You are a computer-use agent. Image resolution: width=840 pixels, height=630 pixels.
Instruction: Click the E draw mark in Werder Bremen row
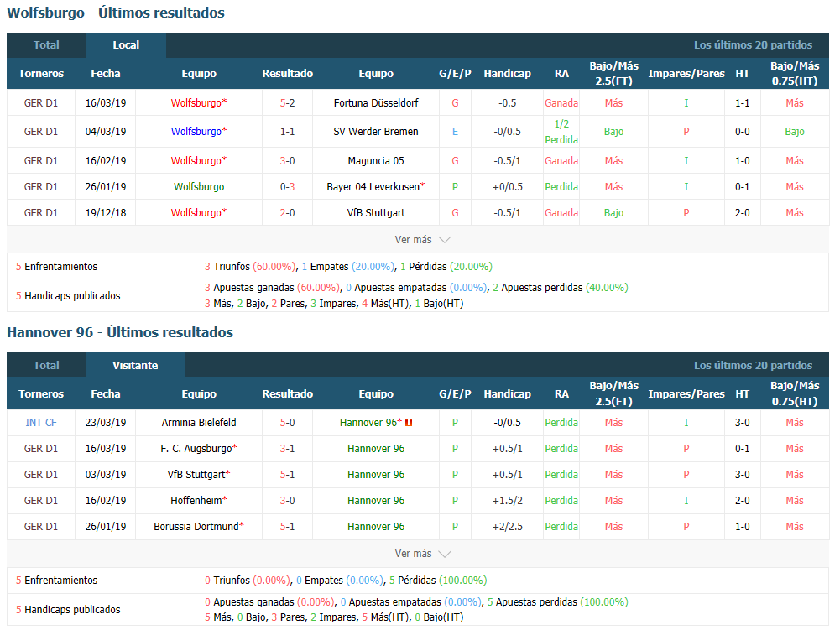click(455, 131)
